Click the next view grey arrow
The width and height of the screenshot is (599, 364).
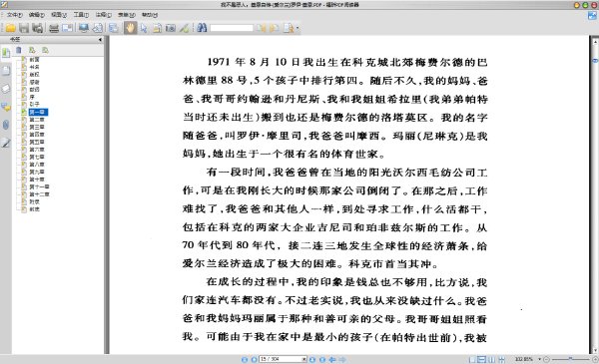point(342,359)
